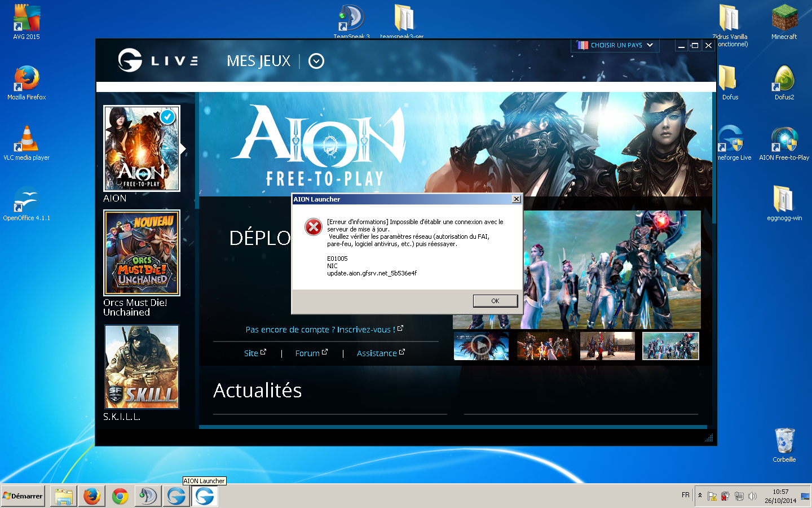
Task: Open the volume speaker tray icon
Action: click(x=752, y=496)
